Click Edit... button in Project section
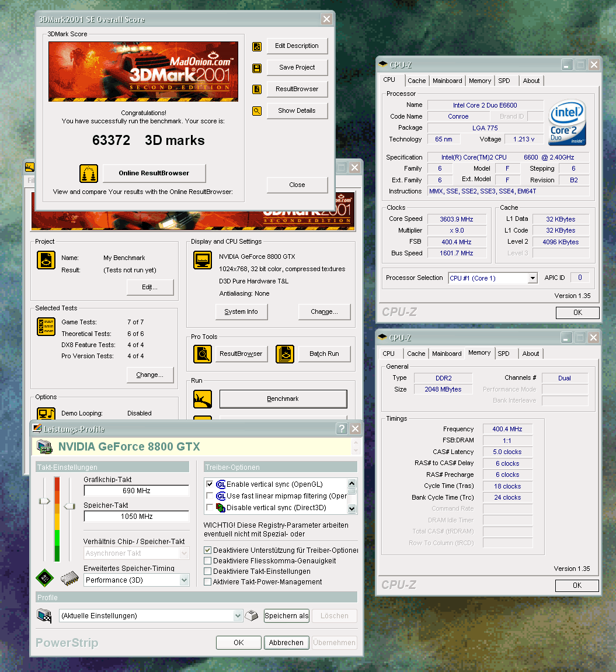616x672 pixels. pos(150,287)
